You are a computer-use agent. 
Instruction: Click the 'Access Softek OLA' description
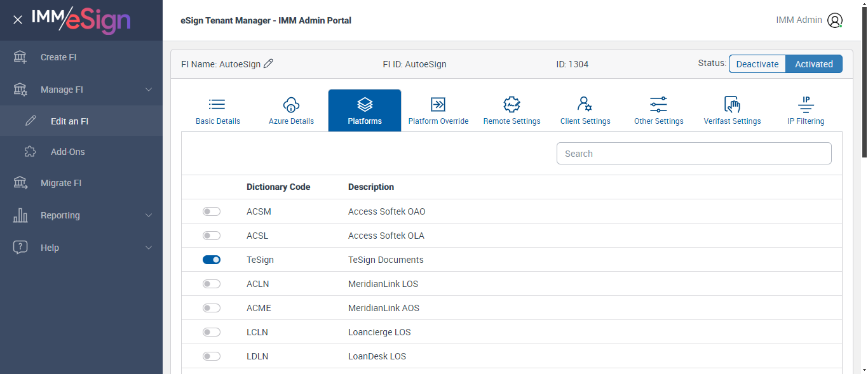(386, 236)
